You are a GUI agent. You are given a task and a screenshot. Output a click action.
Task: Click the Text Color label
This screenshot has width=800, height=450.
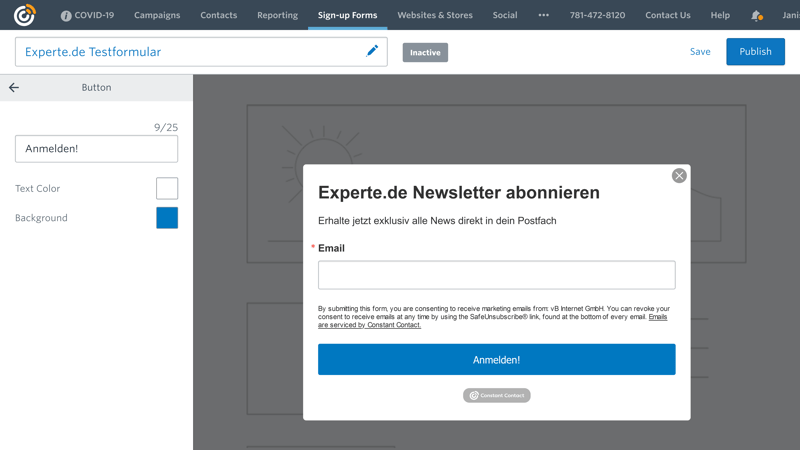click(37, 189)
